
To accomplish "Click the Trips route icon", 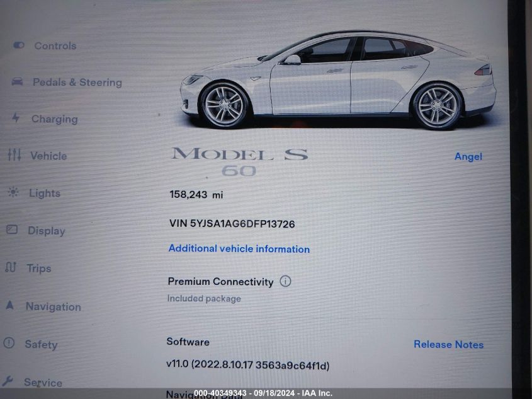I will [11, 267].
